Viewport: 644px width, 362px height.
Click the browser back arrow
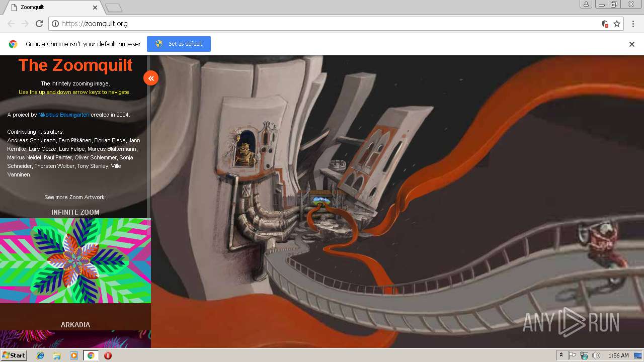(11, 24)
